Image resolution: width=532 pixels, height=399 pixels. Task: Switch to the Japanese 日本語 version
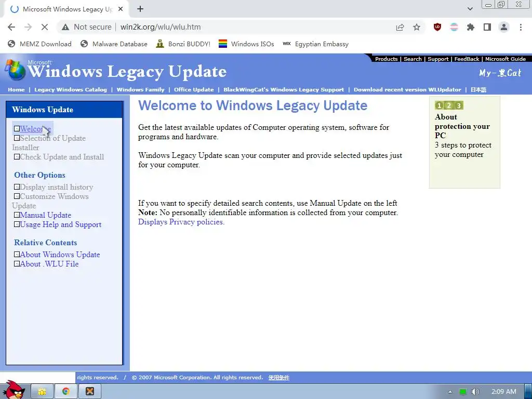click(x=478, y=89)
